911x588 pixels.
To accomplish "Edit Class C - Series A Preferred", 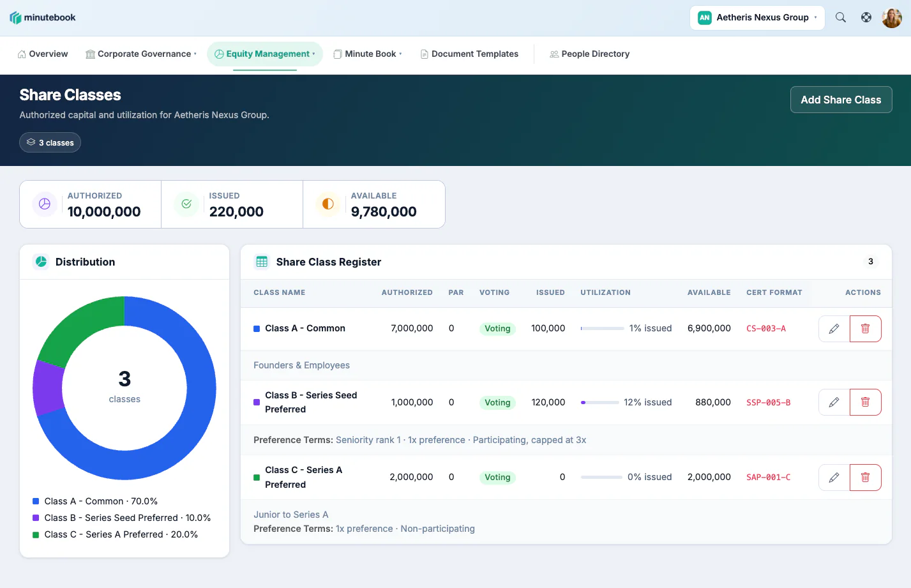I will (834, 478).
